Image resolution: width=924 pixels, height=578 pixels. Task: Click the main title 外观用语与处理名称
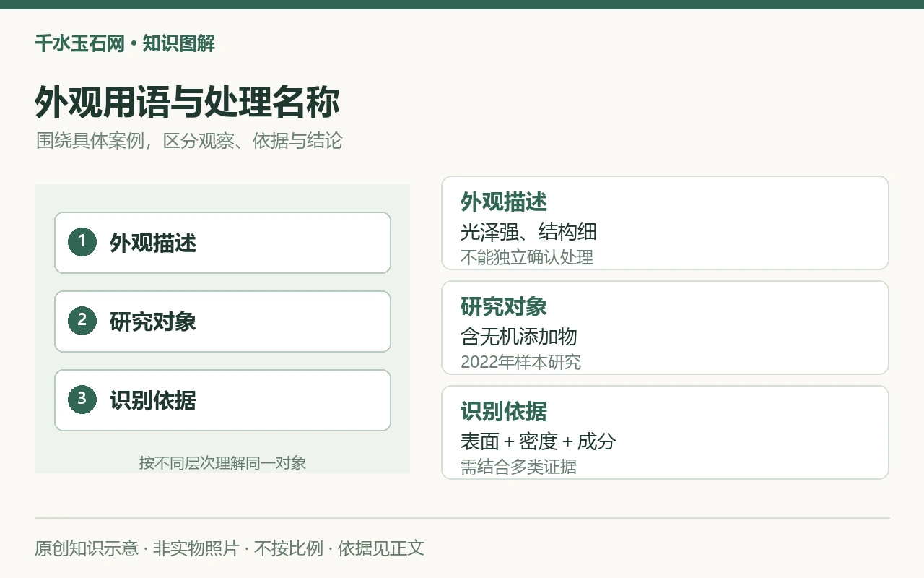click(187, 103)
